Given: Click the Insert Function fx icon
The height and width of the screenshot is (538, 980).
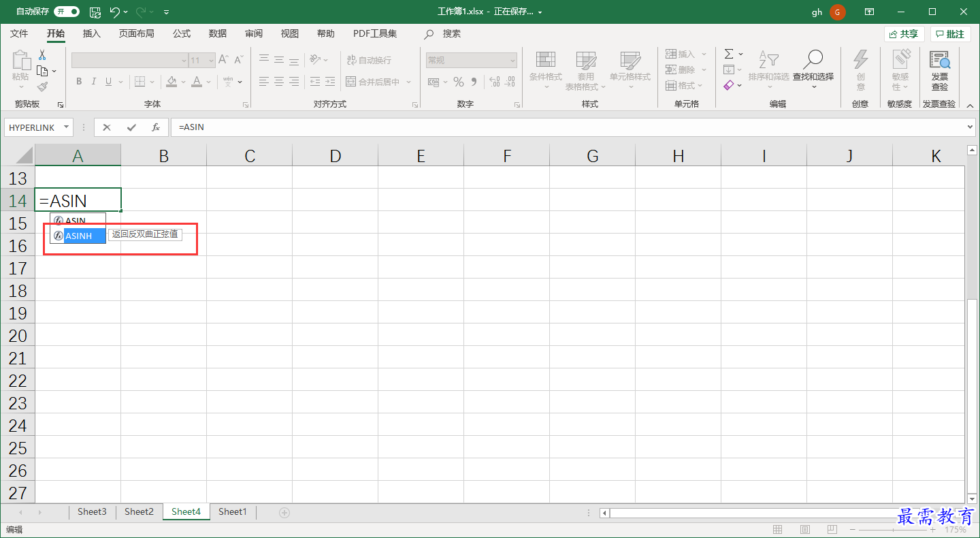Looking at the screenshot, I should tap(156, 127).
